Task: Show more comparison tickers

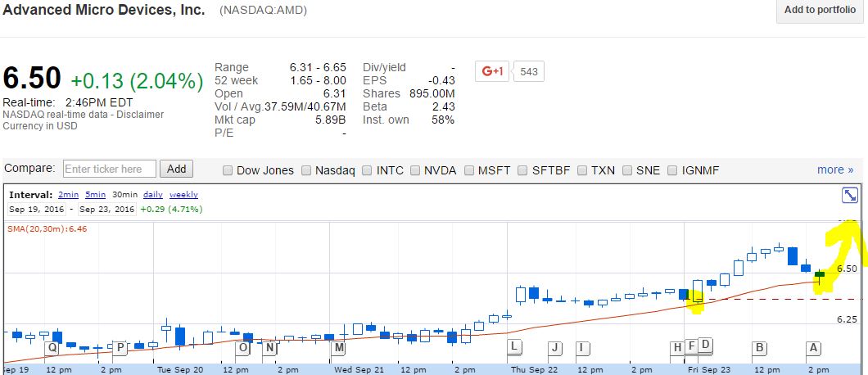Action: pyautogui.click(x=834, y=170)
